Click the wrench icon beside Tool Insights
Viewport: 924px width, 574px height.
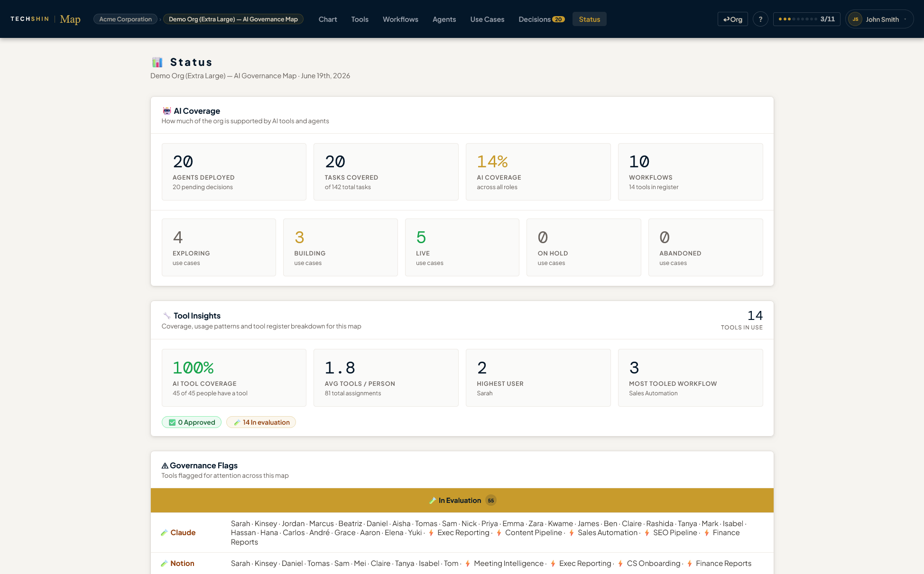tap(166, 316)
